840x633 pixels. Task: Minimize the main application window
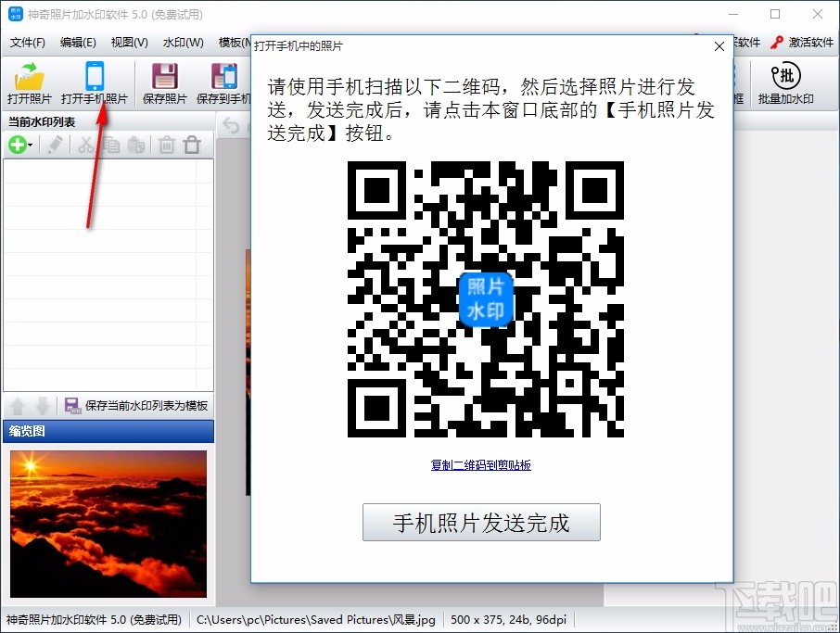pyautogui.click(x=732, y=14)
